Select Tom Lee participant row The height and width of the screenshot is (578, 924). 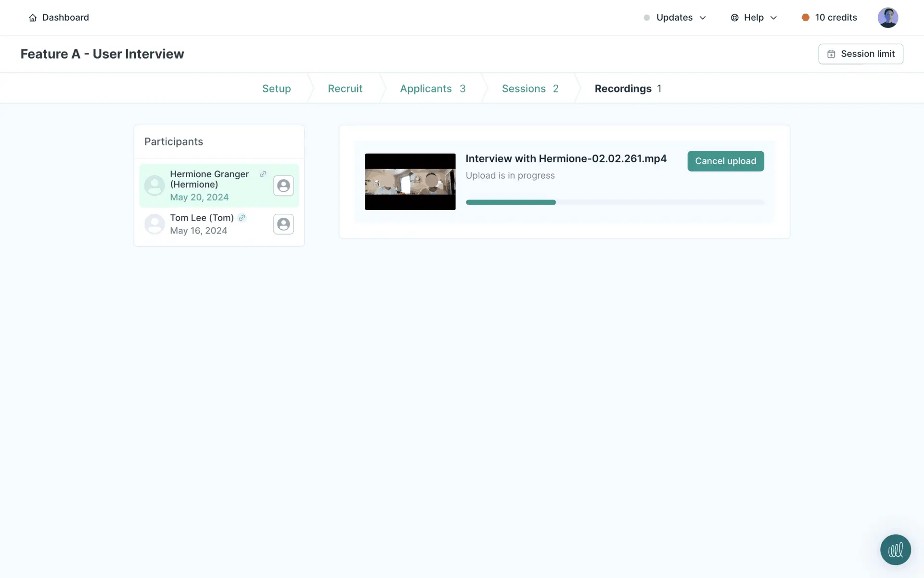coord(207,224)
